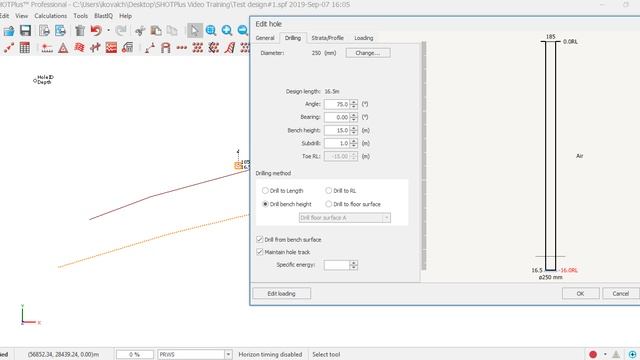Save the design using the floppy disk icon
640x360 pixels.
25,31
